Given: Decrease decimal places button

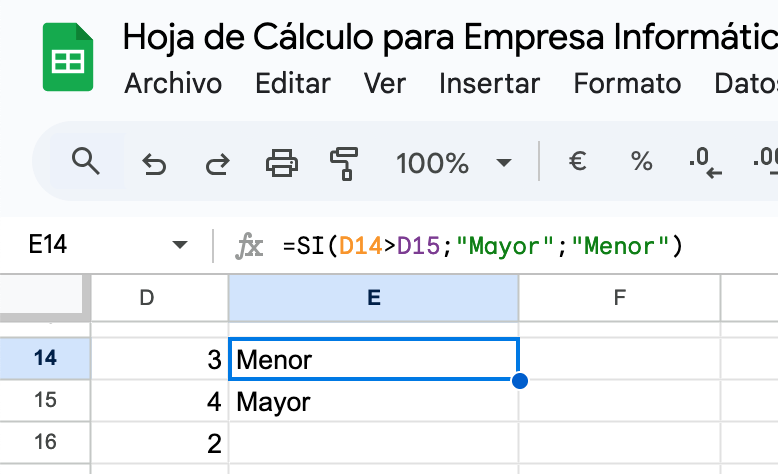Looking at the screenshot, I should (704, 162).
